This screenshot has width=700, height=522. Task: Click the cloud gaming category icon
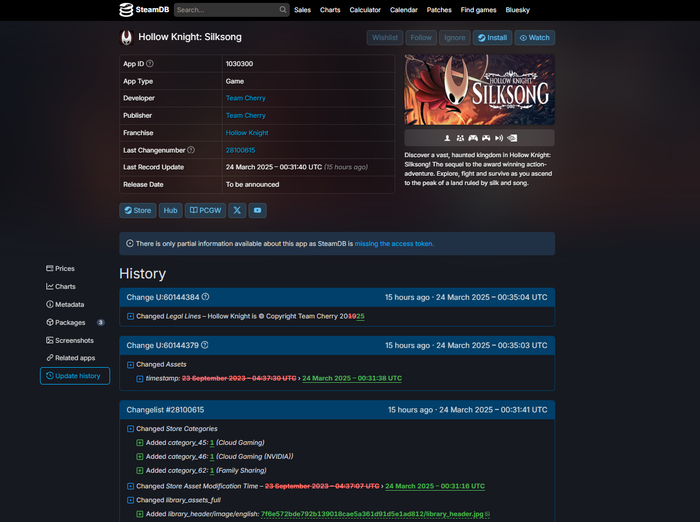pos(499,138)
